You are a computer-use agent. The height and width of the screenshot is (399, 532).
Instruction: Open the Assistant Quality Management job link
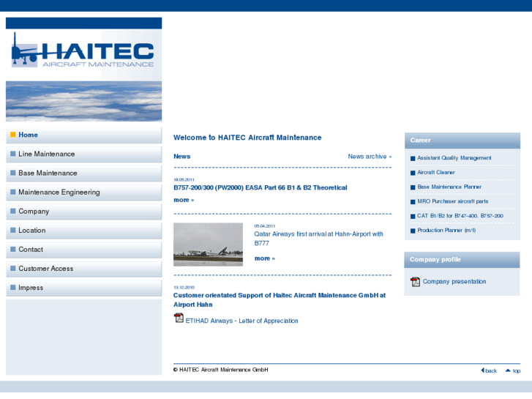(454, 158)
